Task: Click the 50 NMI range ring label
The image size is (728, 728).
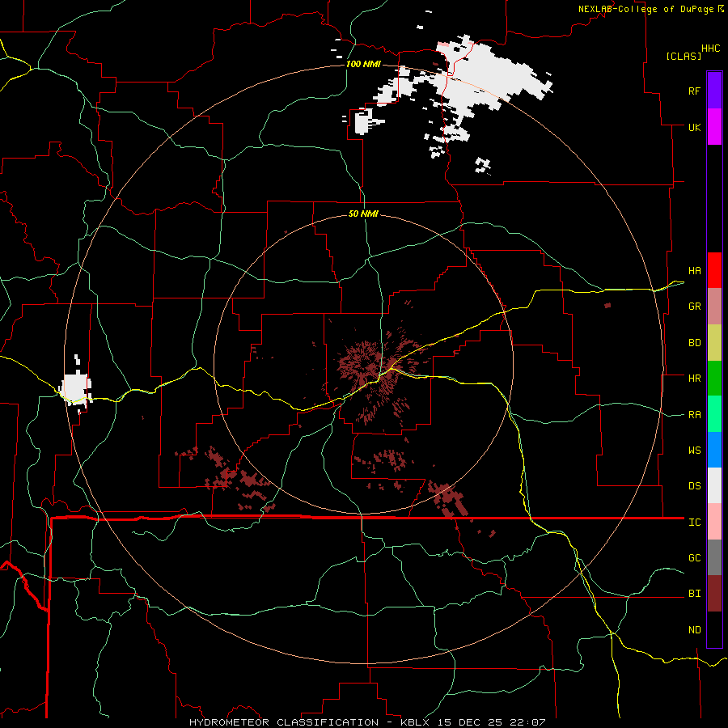Action: coord(363,214)
